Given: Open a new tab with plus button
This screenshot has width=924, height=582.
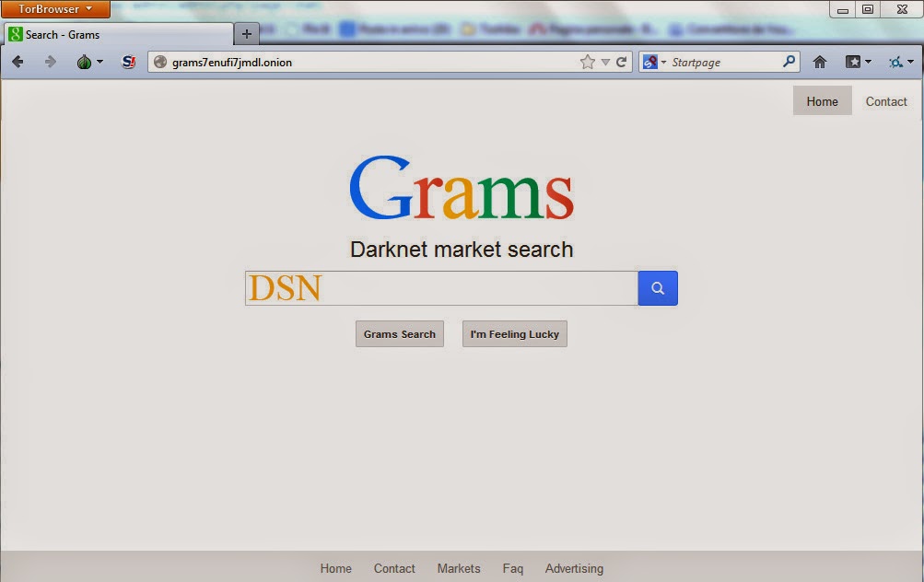Looking at the screenshot, I should pyautogui.click(x=247, y=34).
